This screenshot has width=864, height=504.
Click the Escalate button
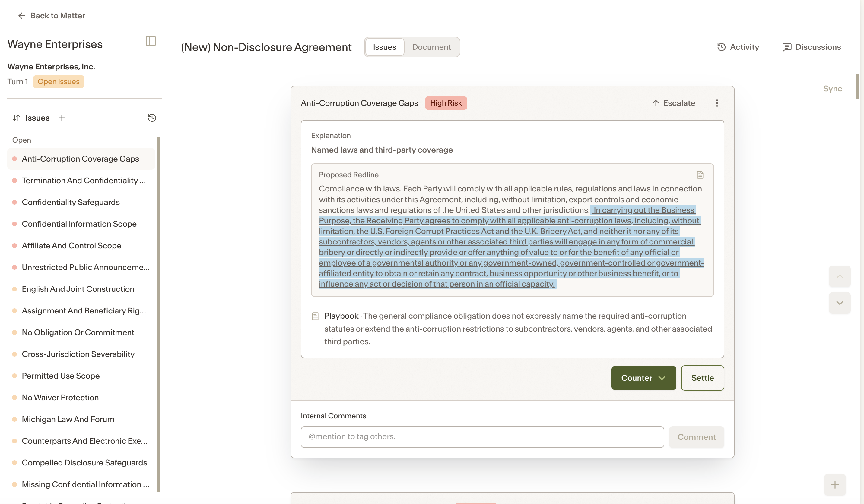[674, 103]
